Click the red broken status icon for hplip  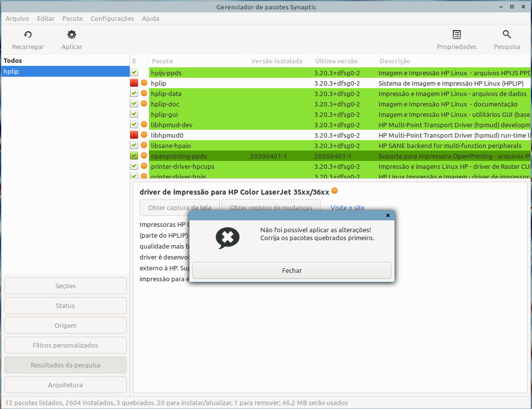pyautogui.click(x=134, y=83)
